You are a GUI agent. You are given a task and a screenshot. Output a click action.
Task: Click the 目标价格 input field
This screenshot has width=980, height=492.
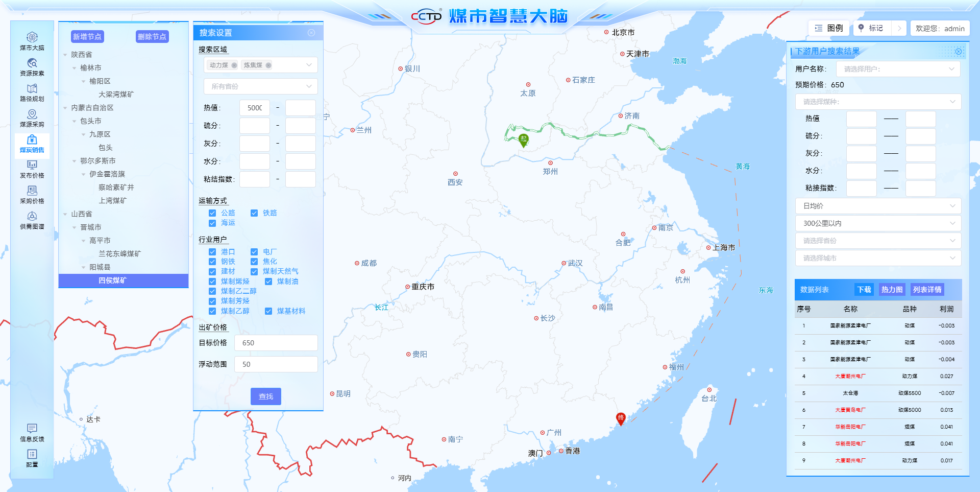[x=276, y=343]
